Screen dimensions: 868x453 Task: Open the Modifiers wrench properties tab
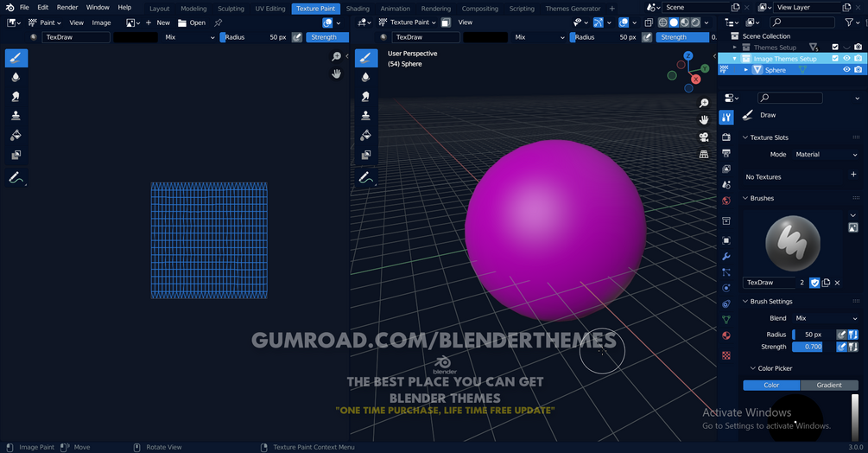[726, 257]
